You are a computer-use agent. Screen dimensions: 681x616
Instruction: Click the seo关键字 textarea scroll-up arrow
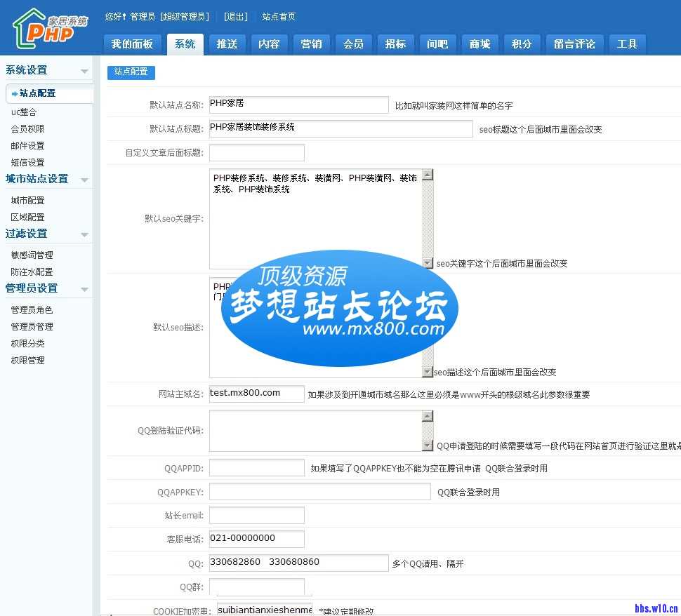[428, 175]
